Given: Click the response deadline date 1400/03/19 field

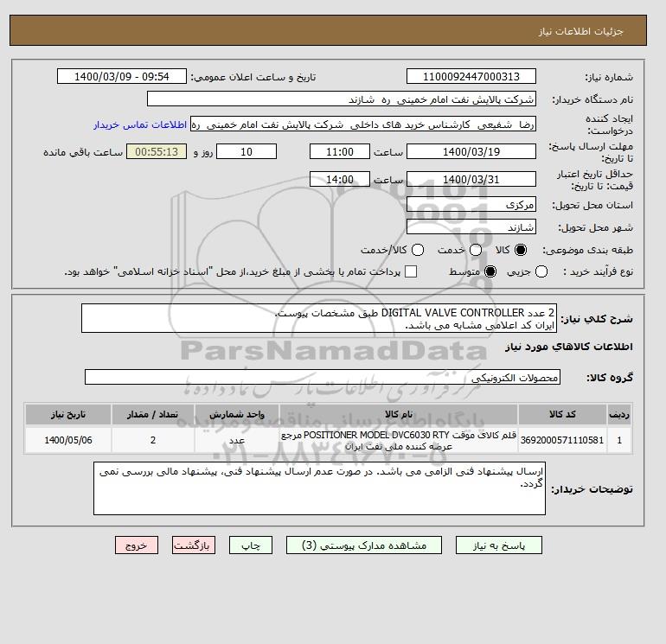Looking at the screenshot, I should [471, 151].
